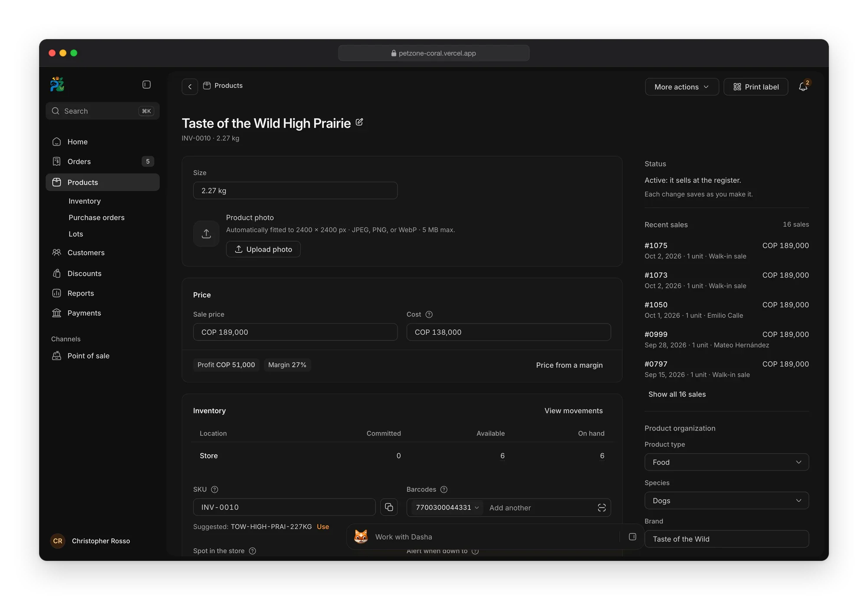
Task: Expand the Species Dogs dropdown
Action: click(727, 501)
